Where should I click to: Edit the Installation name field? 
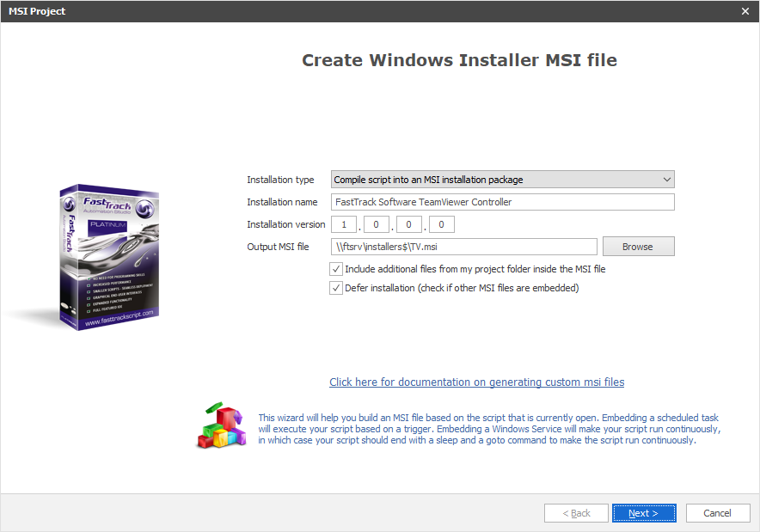pyautogui.click(x=503, y=202)
